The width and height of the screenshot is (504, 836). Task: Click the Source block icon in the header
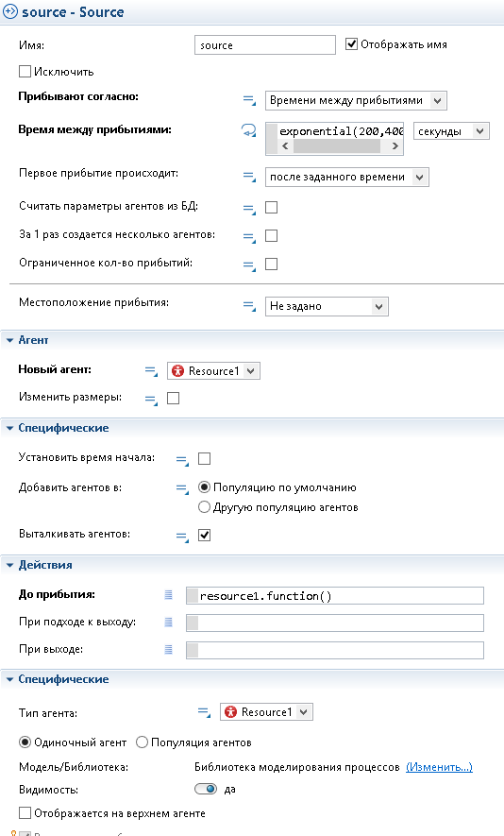tap(10, 11)
